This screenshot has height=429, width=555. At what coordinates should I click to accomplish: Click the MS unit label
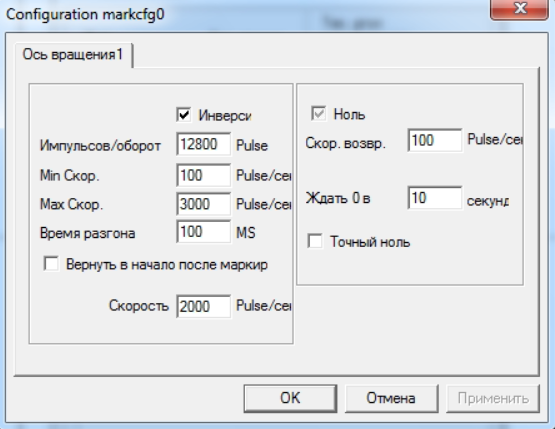tap(246, 233)
